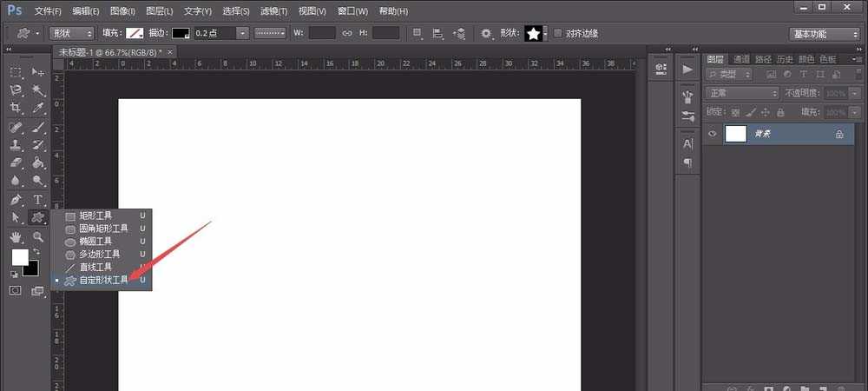
Task: Select the Pen tool
Action: pos(16,199)
